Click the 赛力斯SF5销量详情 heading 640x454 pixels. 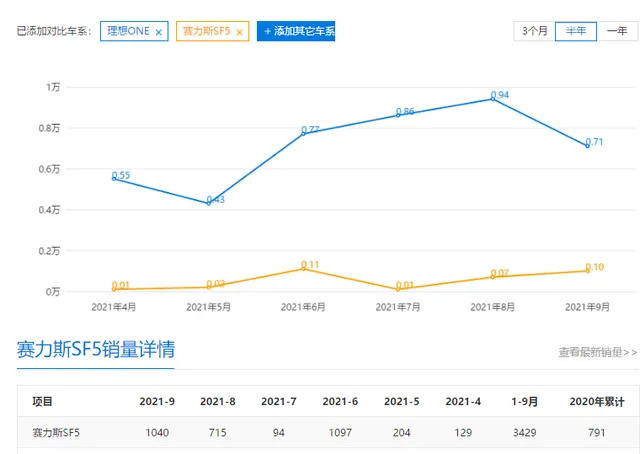click(96, 350)
